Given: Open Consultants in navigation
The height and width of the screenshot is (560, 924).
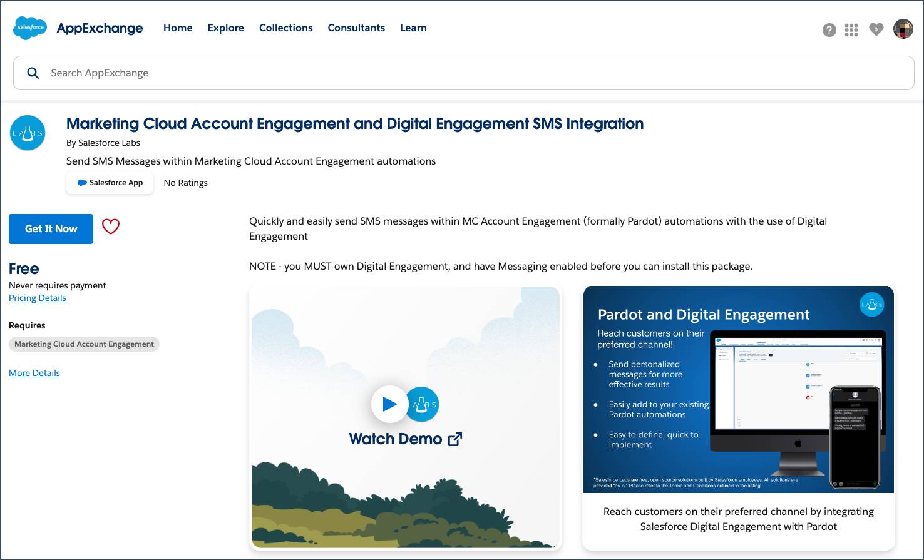Looking at the screenshot, I should [x=356, y=28].
